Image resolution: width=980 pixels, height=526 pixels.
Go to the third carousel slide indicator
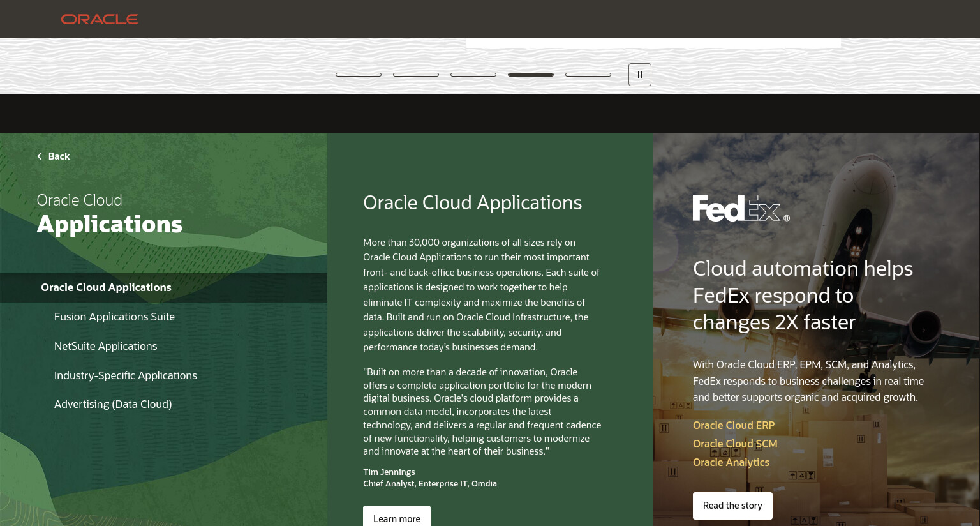(473, 75)
